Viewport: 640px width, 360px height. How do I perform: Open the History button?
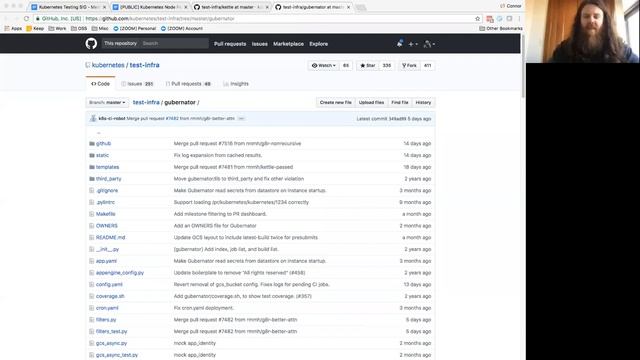pos(423,102)
